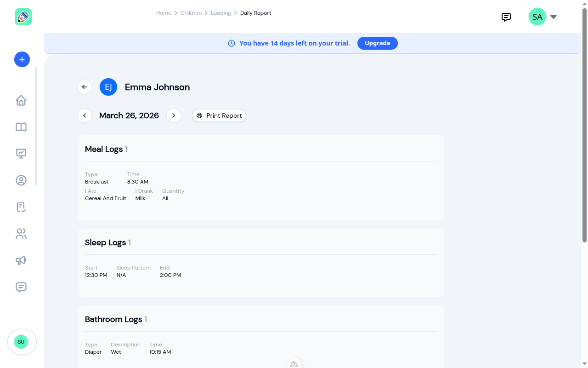Click the Milk drink value
The width and height of the screenshot is (588, 368).
(141, 198)
